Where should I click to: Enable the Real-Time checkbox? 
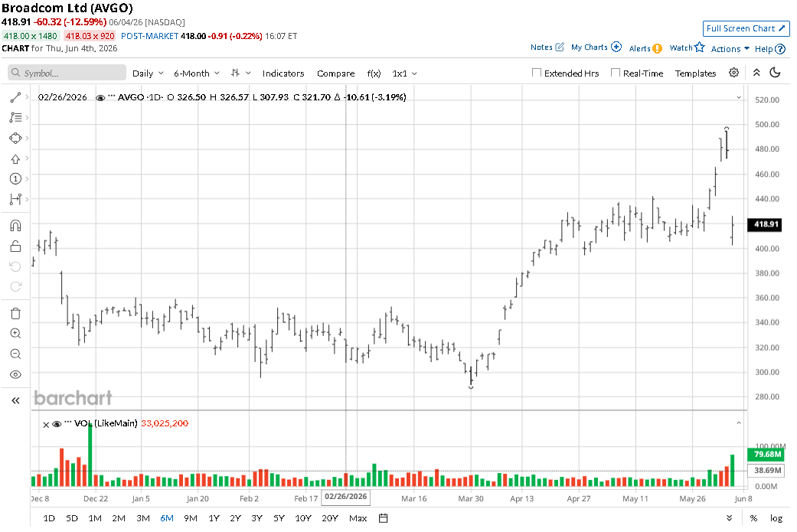pos(615,73)
